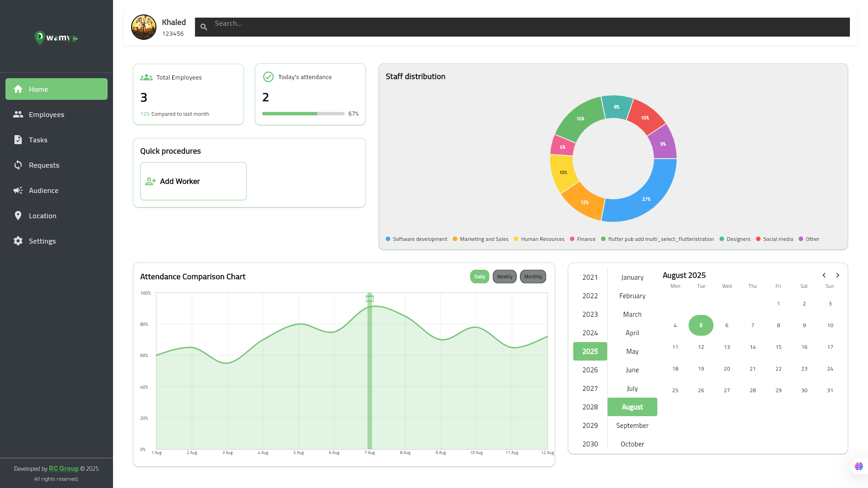This screenshot has width=868, height=488.
Task: Go to previous month in calendar
Action: (824, 275)
